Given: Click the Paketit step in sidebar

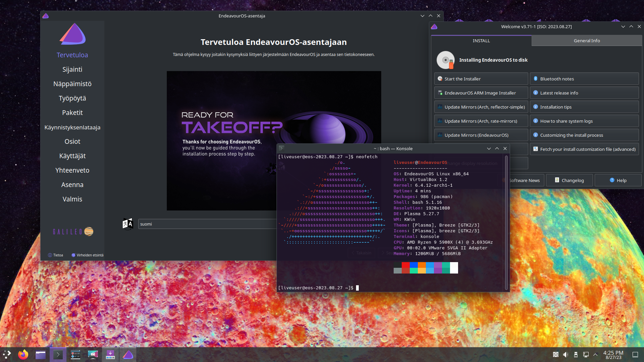Looking at the screenshot, I should (72, 113).
